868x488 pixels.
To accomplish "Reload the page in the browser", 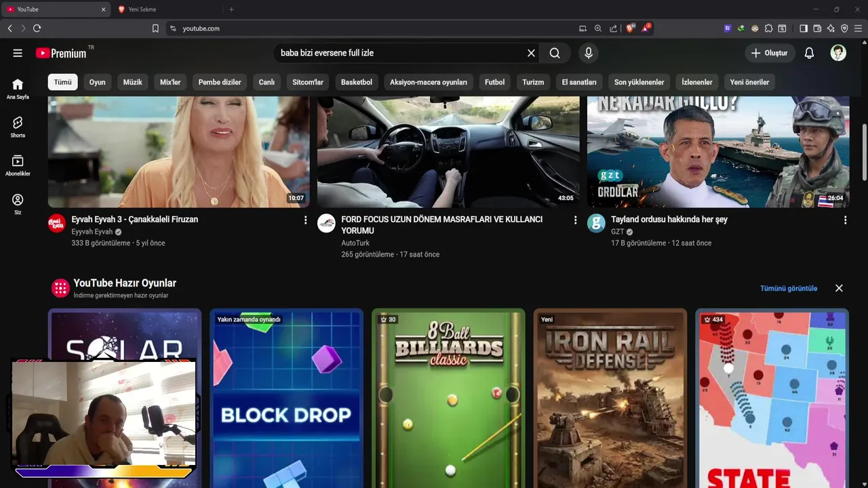I will click(37, 28).
